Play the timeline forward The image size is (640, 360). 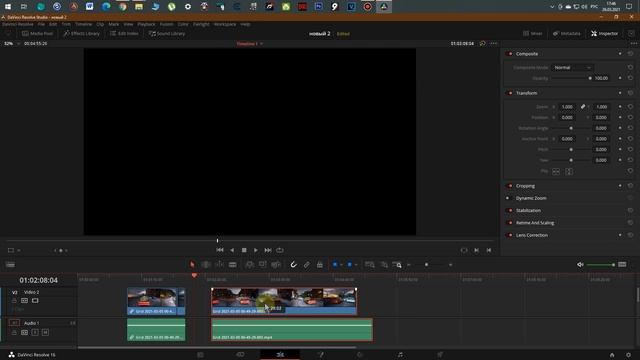pos(256,250)
